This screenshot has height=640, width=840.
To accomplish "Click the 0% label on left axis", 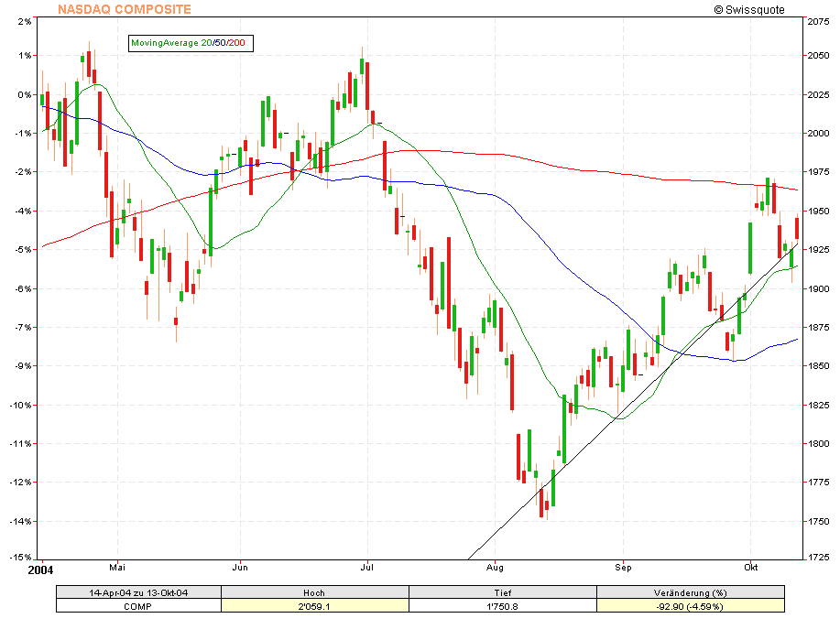I will pyautogui.click(x=25, y=95).
